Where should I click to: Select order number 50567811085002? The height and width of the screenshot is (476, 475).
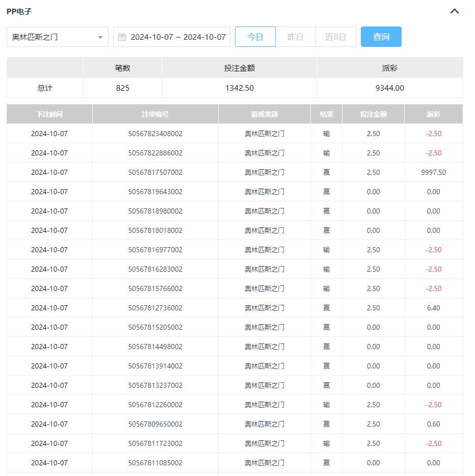coord(155,463)
